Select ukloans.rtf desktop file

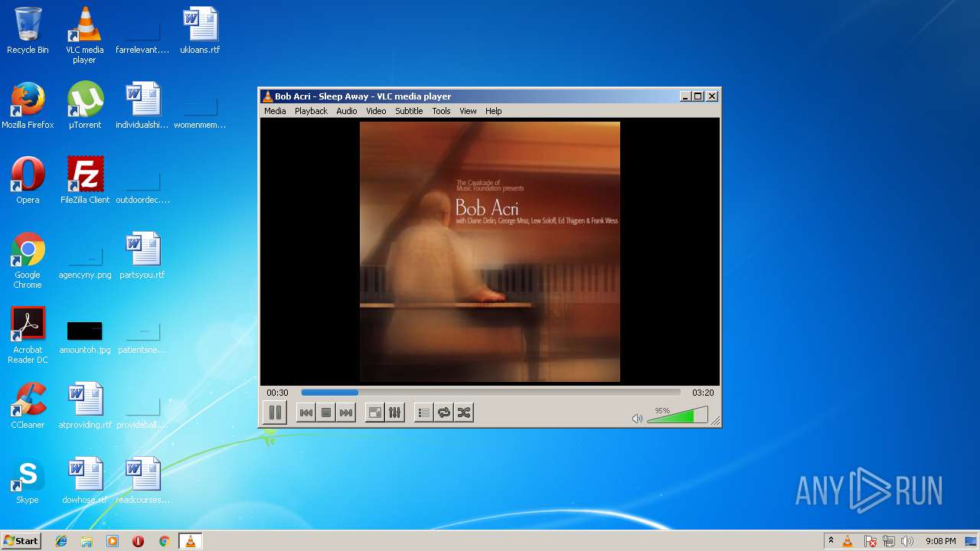click(200, 31)
